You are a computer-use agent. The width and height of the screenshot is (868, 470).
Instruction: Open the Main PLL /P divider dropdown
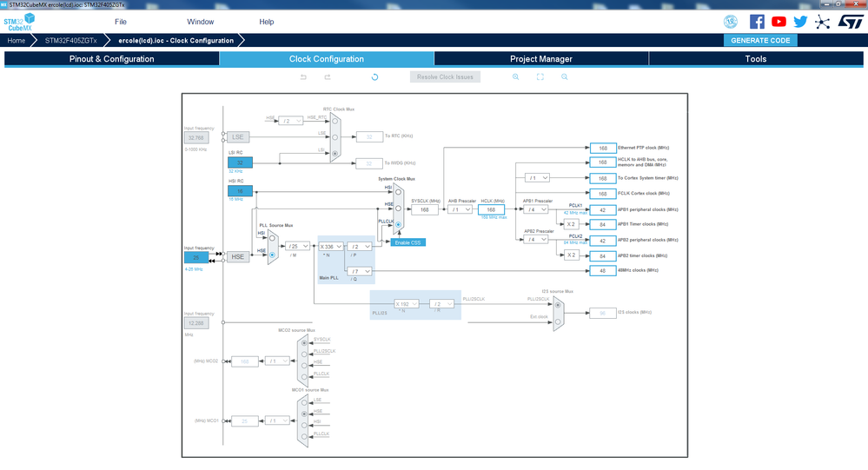tap(359, 247)
